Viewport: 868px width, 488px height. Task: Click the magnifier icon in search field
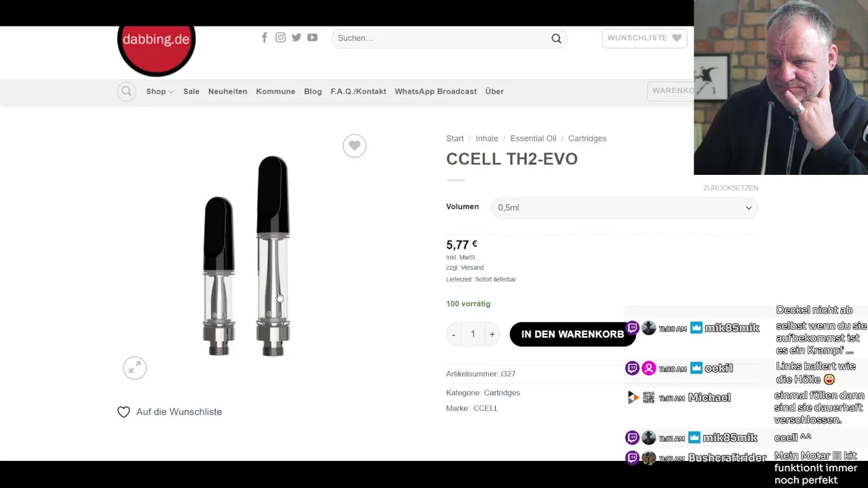pos(556,39)
